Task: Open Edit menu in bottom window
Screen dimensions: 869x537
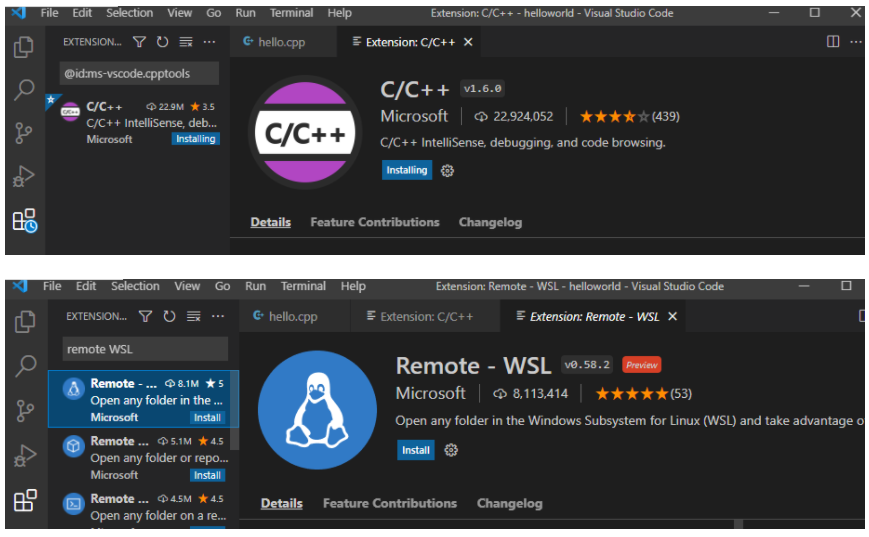Action: [x=86, y=286]
